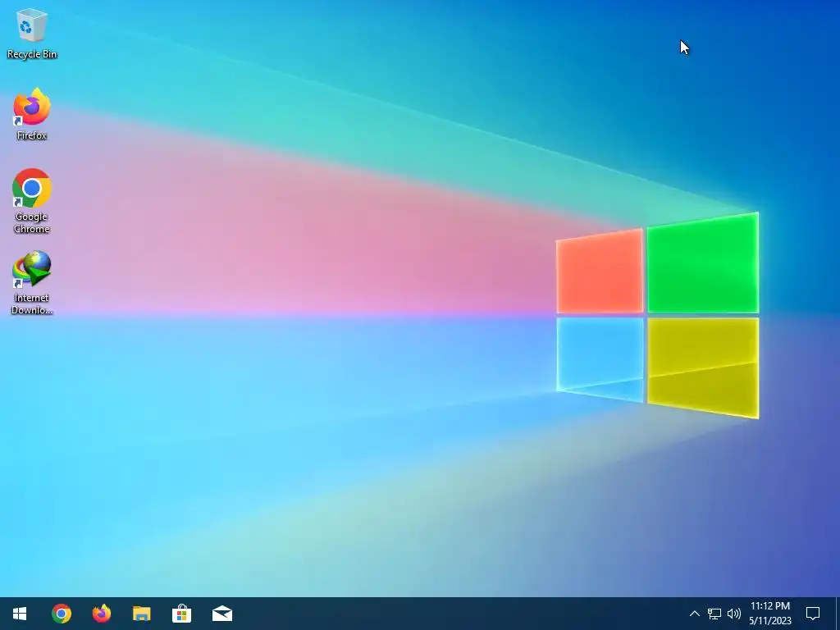Open the volume speaker tray icon
Screen dimensions: 840x630
pos(734,614)
